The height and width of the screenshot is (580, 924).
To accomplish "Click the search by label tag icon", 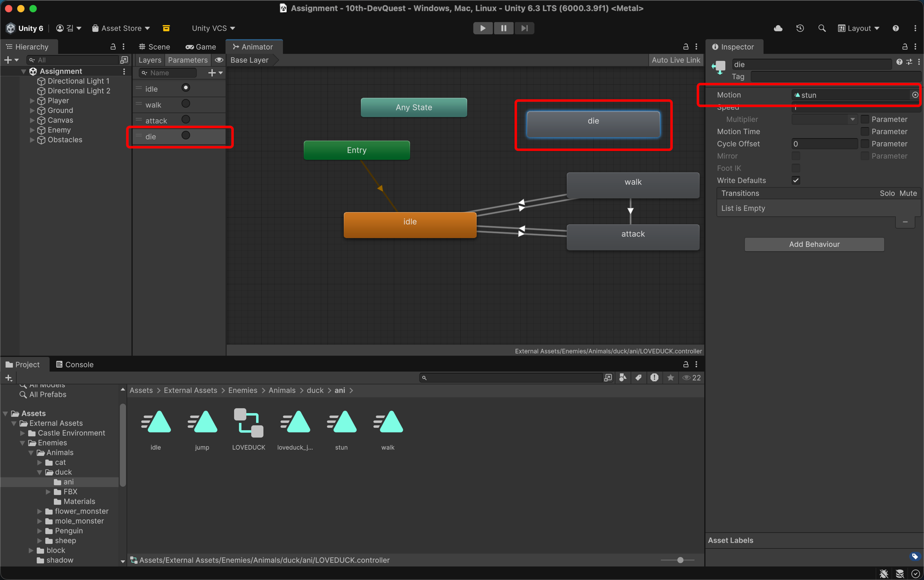I will (638, 378).
